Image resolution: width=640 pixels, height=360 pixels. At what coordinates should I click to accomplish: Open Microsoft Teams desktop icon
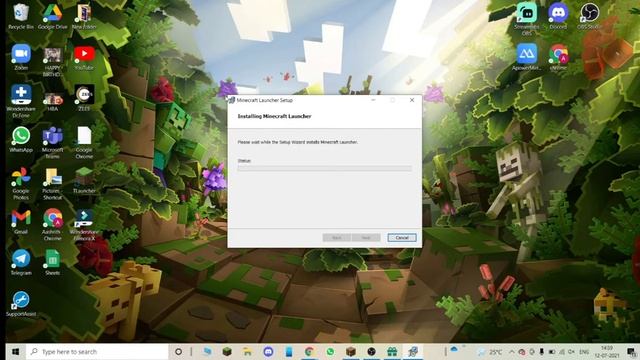52,142
